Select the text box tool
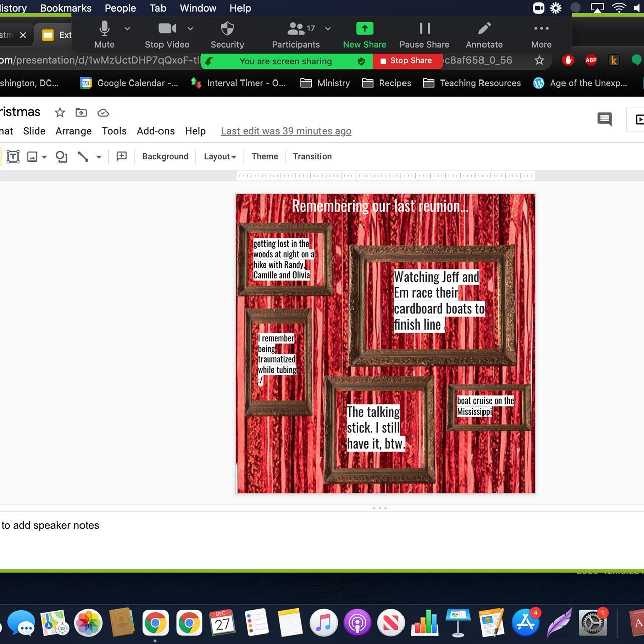 click(13, 157)
